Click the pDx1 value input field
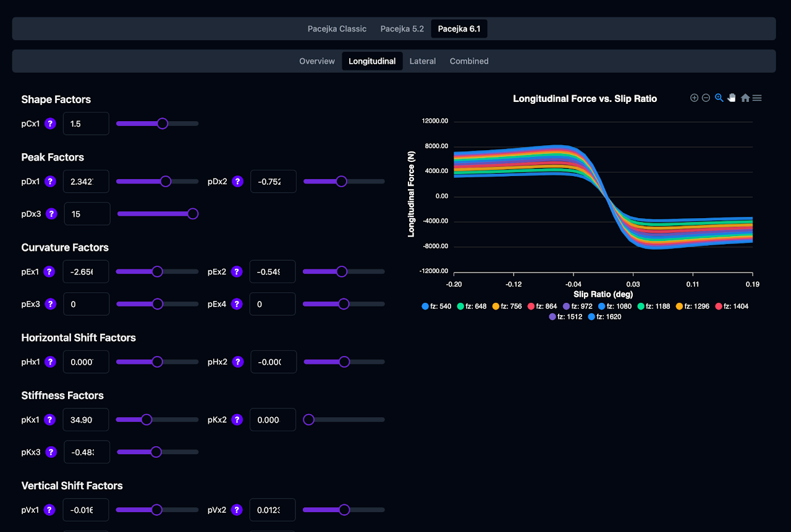 [x=86, y=182]
